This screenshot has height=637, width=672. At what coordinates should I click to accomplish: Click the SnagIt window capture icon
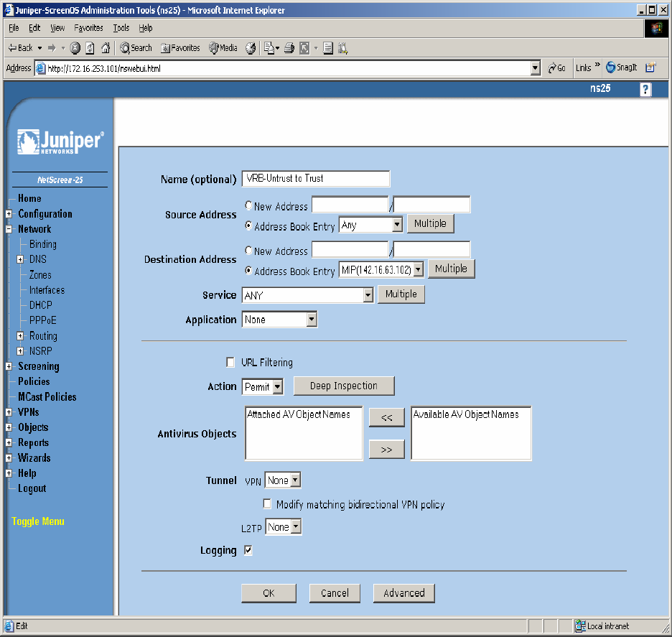650,68
